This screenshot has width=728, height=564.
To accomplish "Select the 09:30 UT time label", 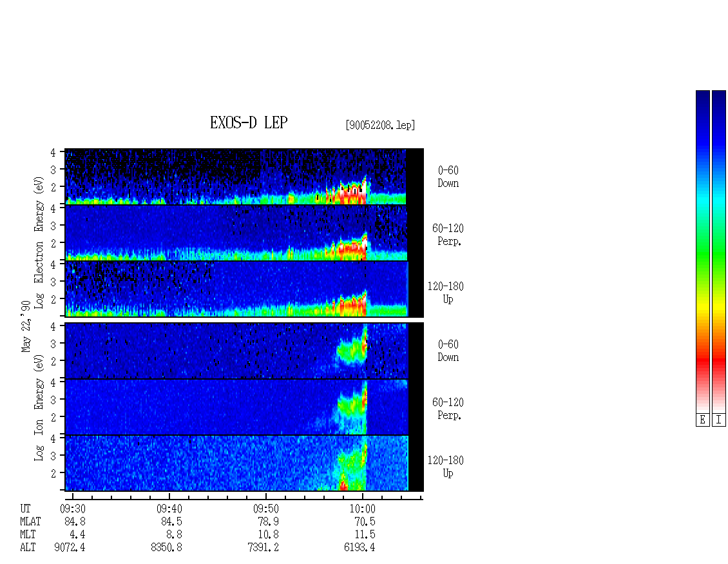I will [73, 509].
